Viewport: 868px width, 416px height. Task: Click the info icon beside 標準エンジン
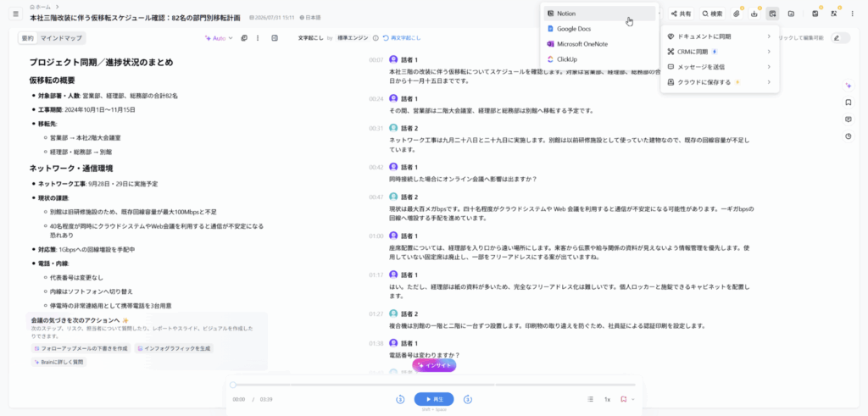(x=376, y=38)
